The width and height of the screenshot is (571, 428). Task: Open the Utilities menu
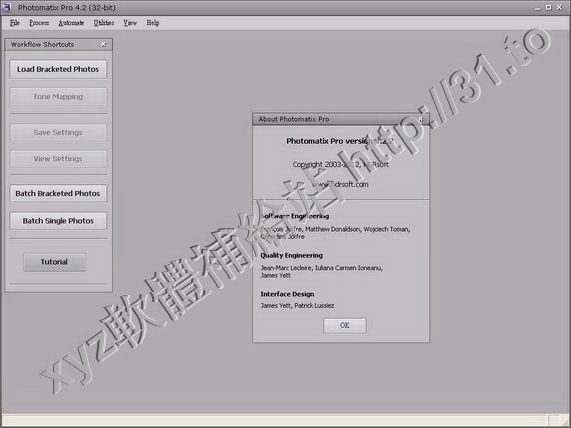coord(104,23)
